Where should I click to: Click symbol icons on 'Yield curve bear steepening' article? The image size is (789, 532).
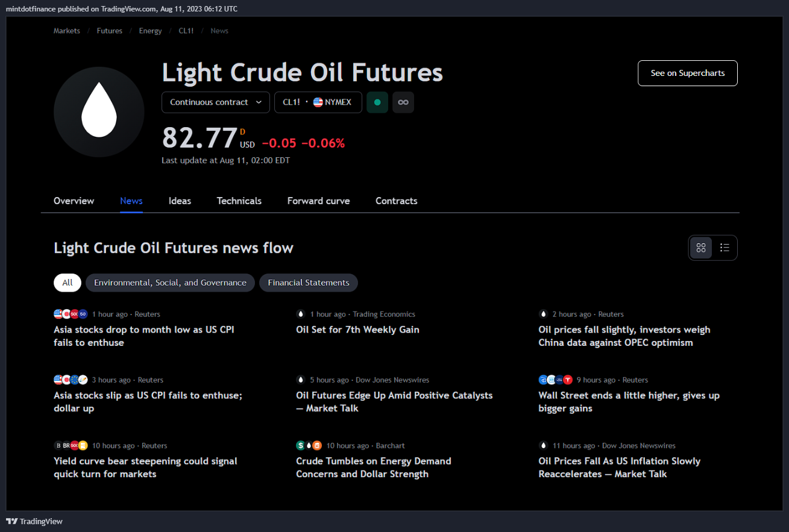[x=71, y=446]
